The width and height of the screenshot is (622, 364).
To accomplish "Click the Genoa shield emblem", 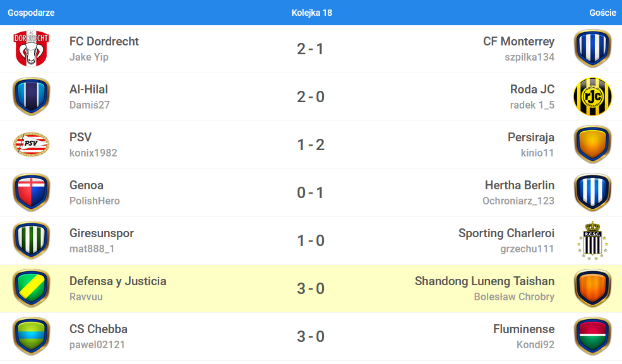I will 31,192.
